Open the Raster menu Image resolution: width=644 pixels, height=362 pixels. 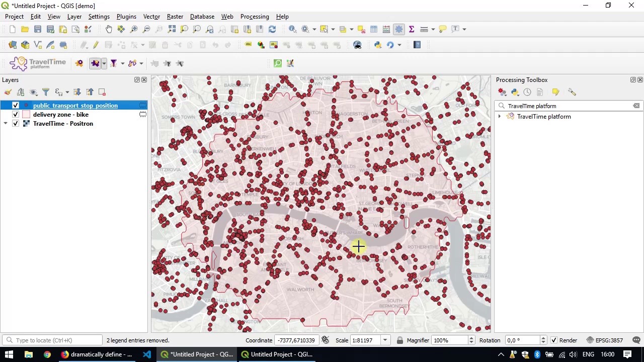pyautogui.click(x=175, y=17)
